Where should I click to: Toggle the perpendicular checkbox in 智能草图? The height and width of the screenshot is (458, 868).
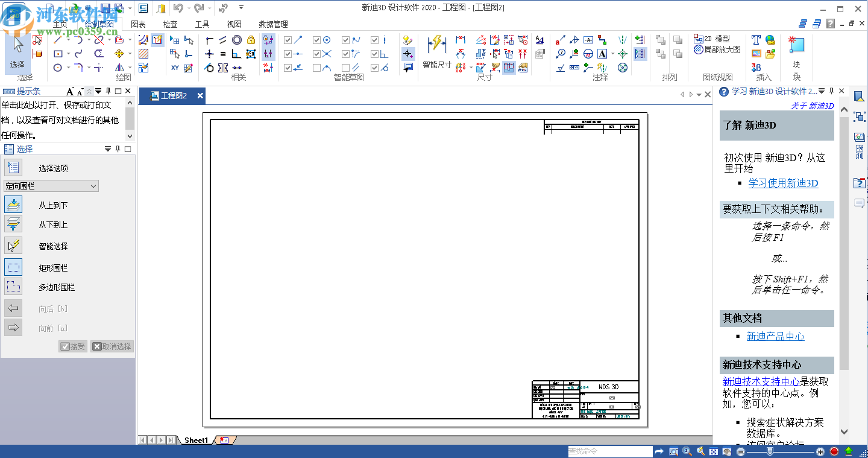pyautogui.click(x=375, y=54)
